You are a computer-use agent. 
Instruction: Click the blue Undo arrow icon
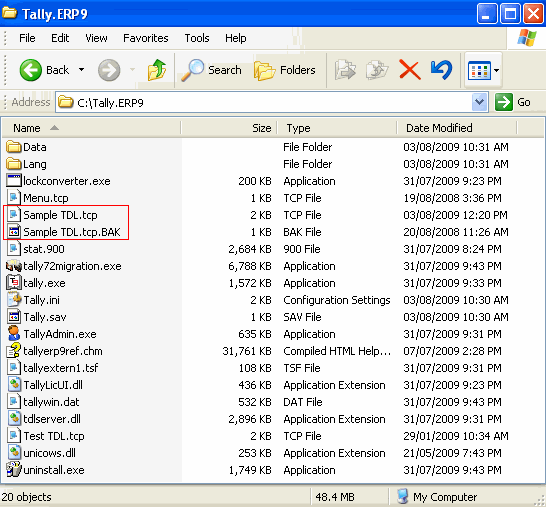coord(441,70)
